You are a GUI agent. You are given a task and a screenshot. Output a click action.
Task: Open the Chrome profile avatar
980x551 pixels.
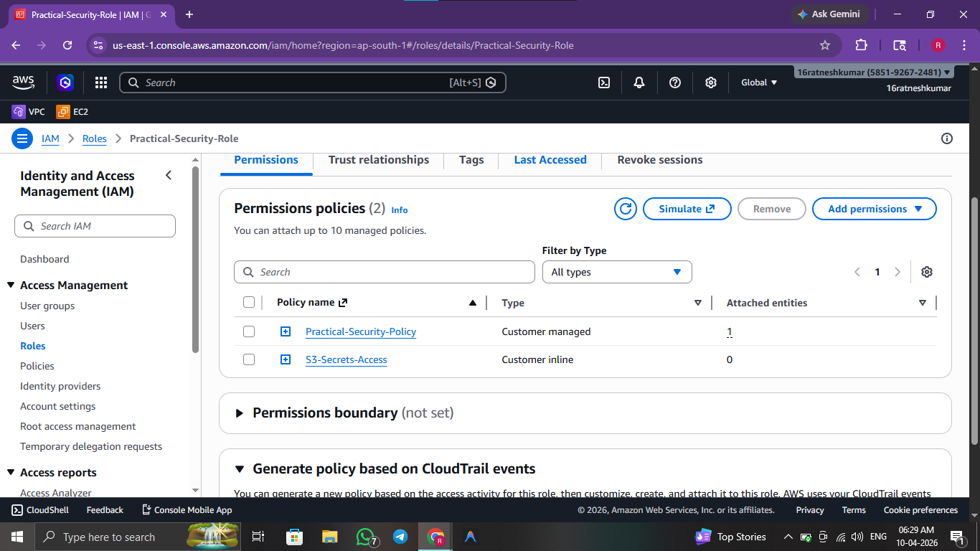[x=938, y=45]
